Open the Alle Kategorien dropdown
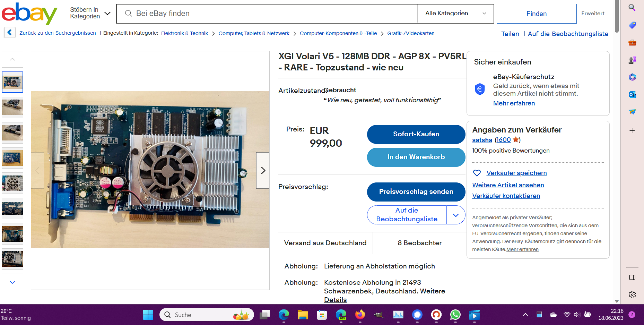This screenshot has width=644, height=325. click(x=455, y=14)
